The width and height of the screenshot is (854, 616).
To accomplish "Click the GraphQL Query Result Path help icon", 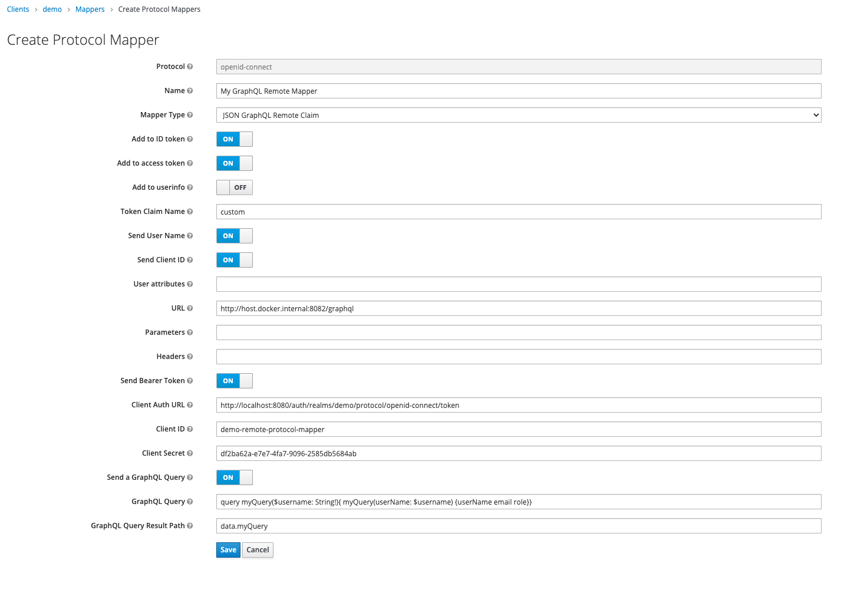I will pyautogui.click(x=190, y=526).
